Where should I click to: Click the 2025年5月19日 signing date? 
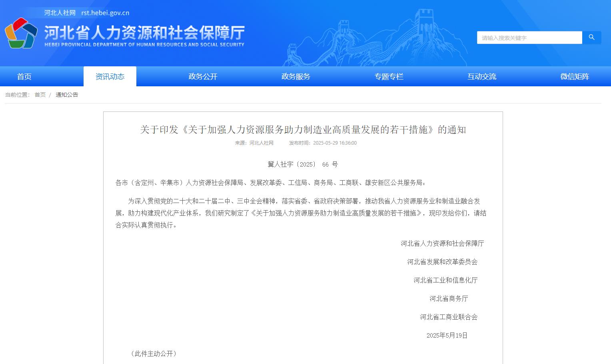(447, 335)
